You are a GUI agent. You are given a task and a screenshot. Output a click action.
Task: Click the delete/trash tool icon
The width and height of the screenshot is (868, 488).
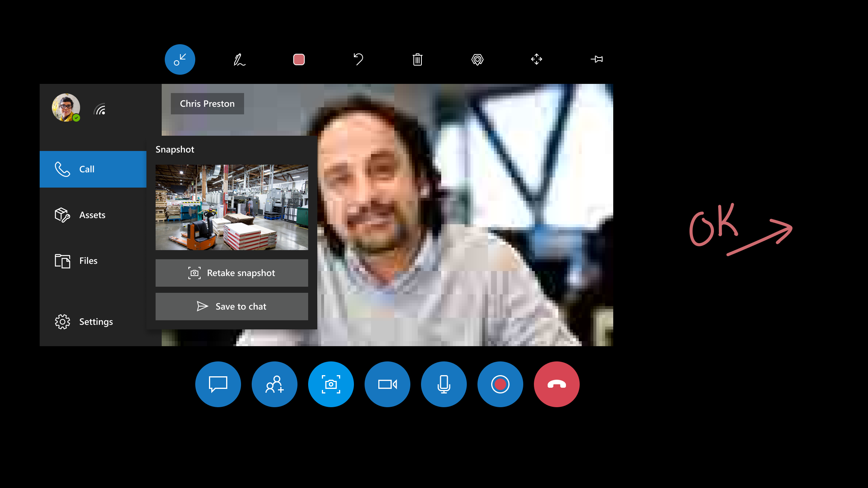click(417, 59)
